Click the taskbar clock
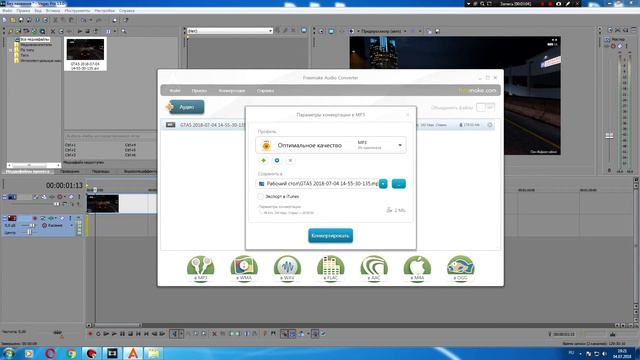 [x=622, y=353]
